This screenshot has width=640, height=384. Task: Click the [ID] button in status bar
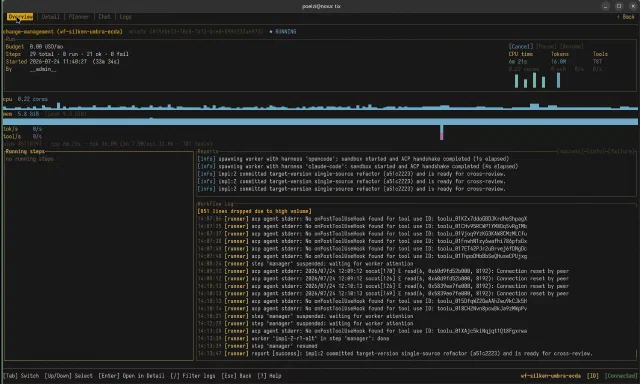[593, 375]
